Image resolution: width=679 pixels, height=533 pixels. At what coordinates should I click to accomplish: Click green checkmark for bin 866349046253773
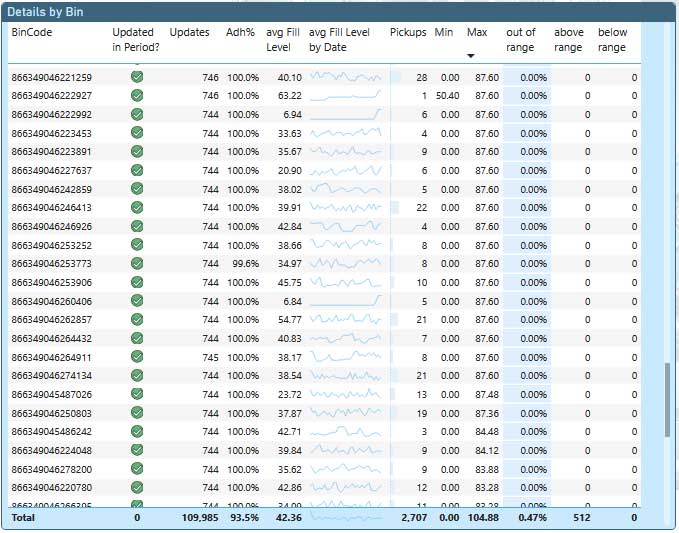[x=137, y=264]
